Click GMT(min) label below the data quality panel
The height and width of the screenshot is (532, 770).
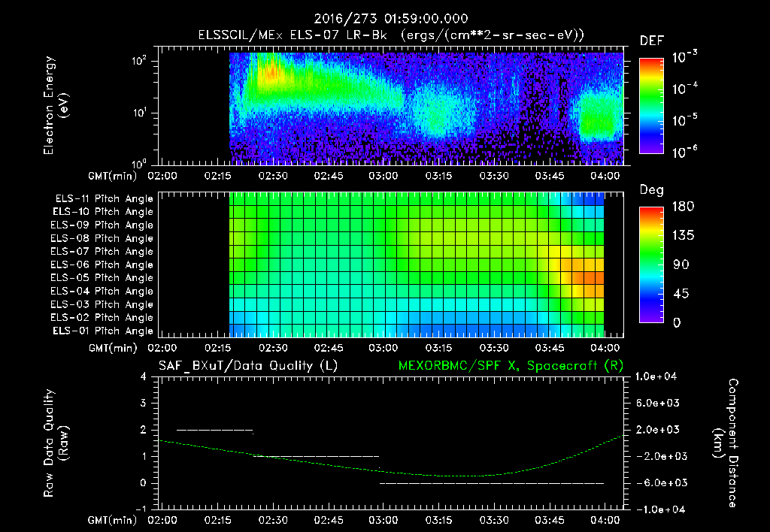point(113,520)
